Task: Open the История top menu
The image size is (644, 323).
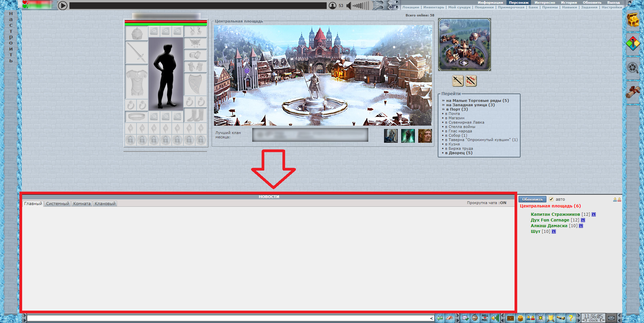Action: (x=569, y=2)
